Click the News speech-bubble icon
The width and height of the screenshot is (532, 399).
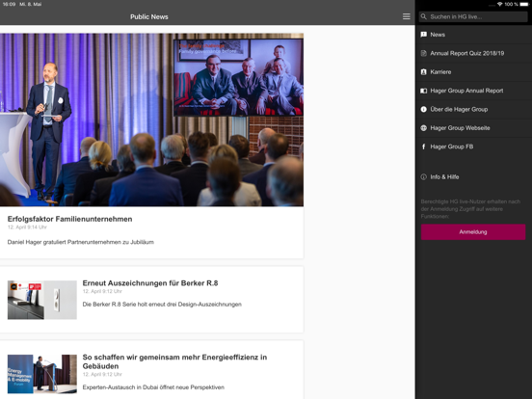[x=423, y=35]
